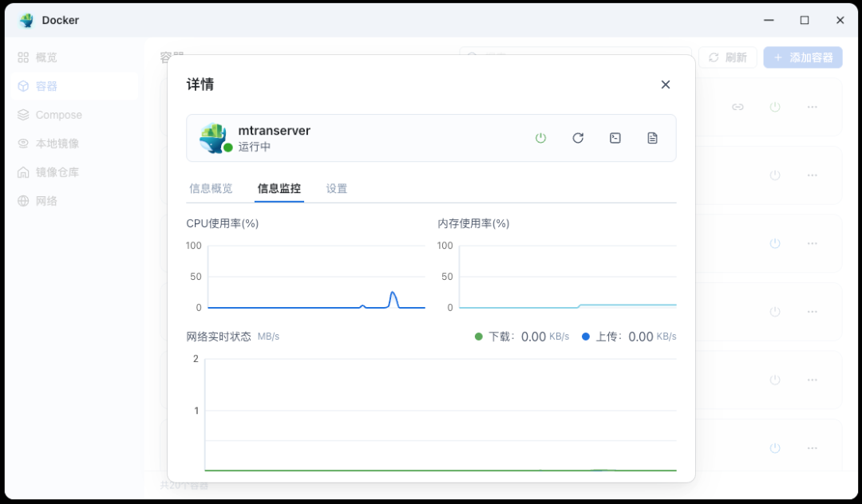Screen dimensions: 862x504
Task: Go to 概览 in the sidebar
Action: click(46, 57)
